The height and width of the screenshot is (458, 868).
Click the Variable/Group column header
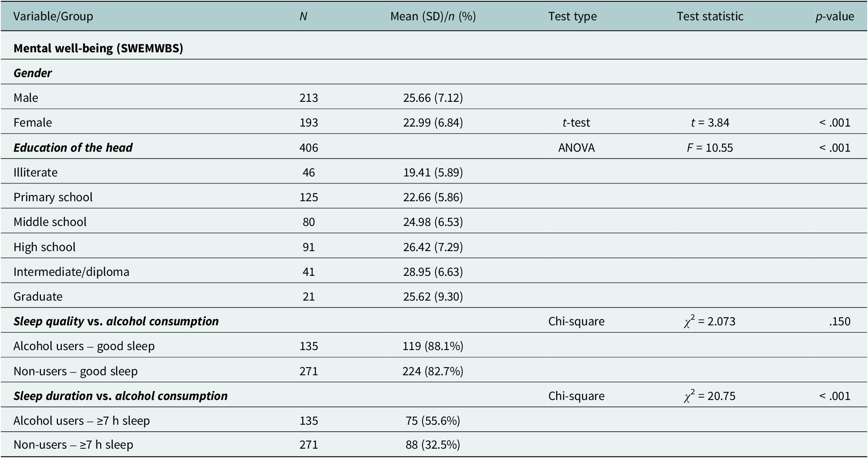(x=53, y=16)
